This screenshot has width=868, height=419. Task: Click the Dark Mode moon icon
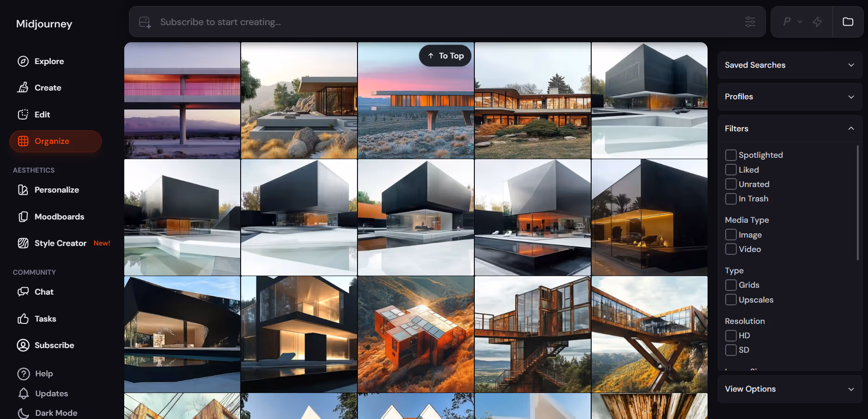(x=24, y=413)
